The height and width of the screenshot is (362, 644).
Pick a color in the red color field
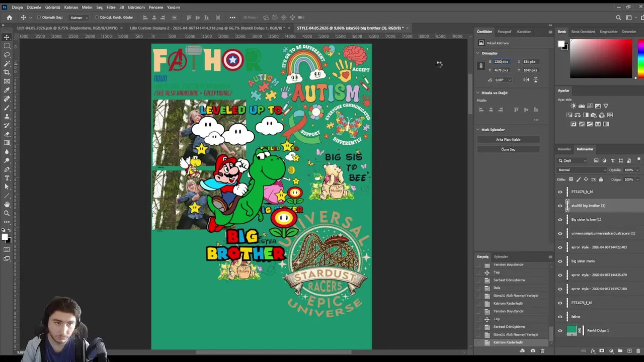pyautogui.click(x=601, y=59)
